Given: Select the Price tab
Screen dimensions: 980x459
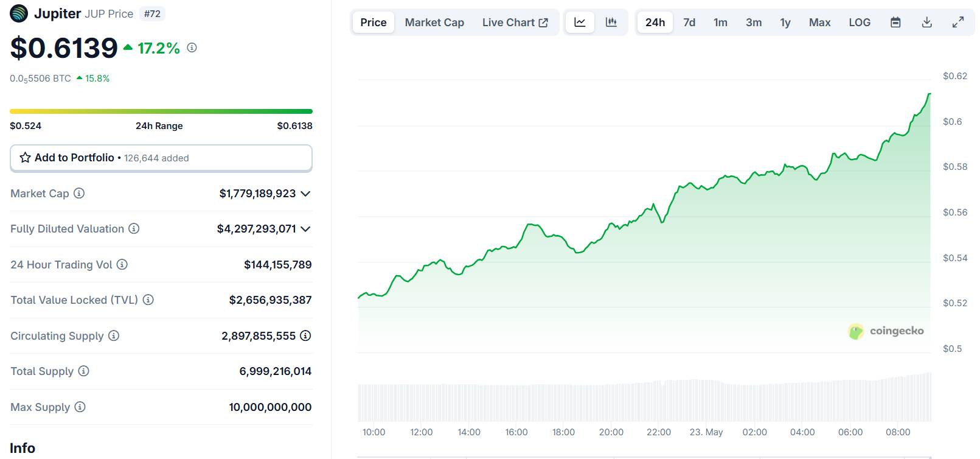Looking at the screenshot, I should 374,23.
